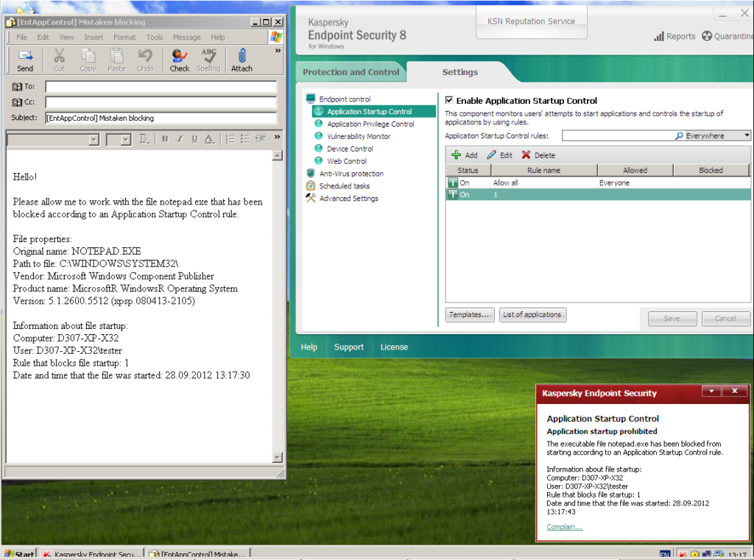Viewport: 754px width, 560px height.
Task: Click the Cut scissors icon
Action: (x=59, y=60)
